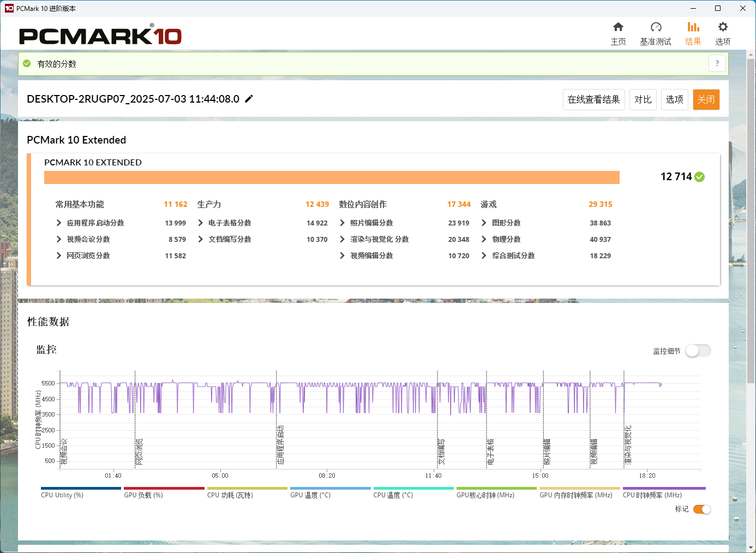The height and width of the screenshot is (553, 756).
Task: Open the 选项 gear icon
Action: pyautogui.click(x=723, y=27)
